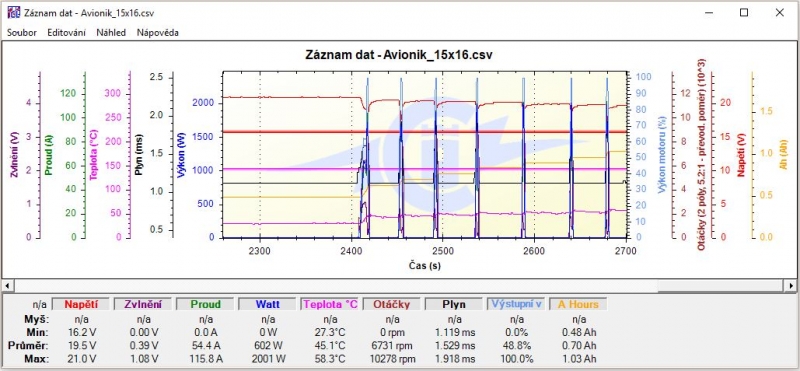
Task: Toggle the Zvlnění series button
Action: [x=142, y=305]
